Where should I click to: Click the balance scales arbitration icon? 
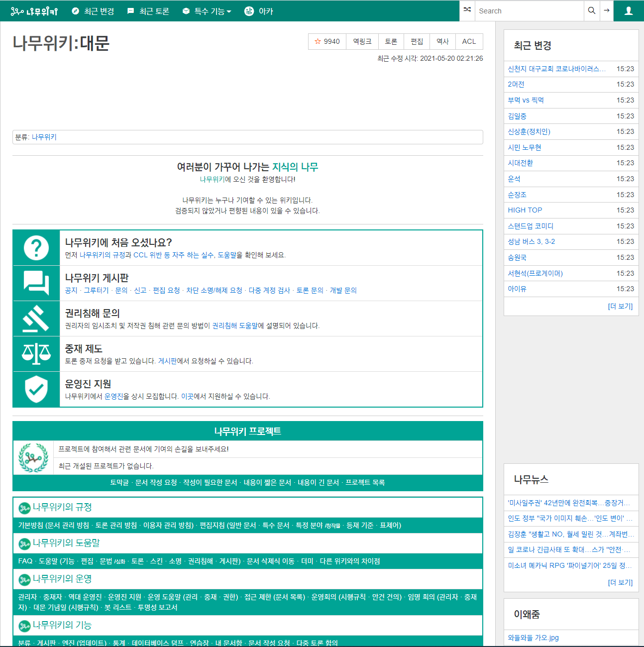36,354
